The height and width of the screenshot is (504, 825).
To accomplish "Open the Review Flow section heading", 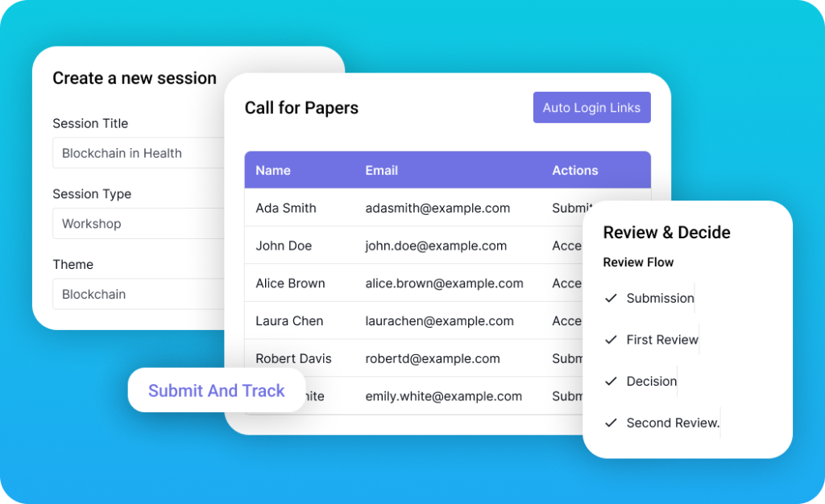I will pos(638,262).
